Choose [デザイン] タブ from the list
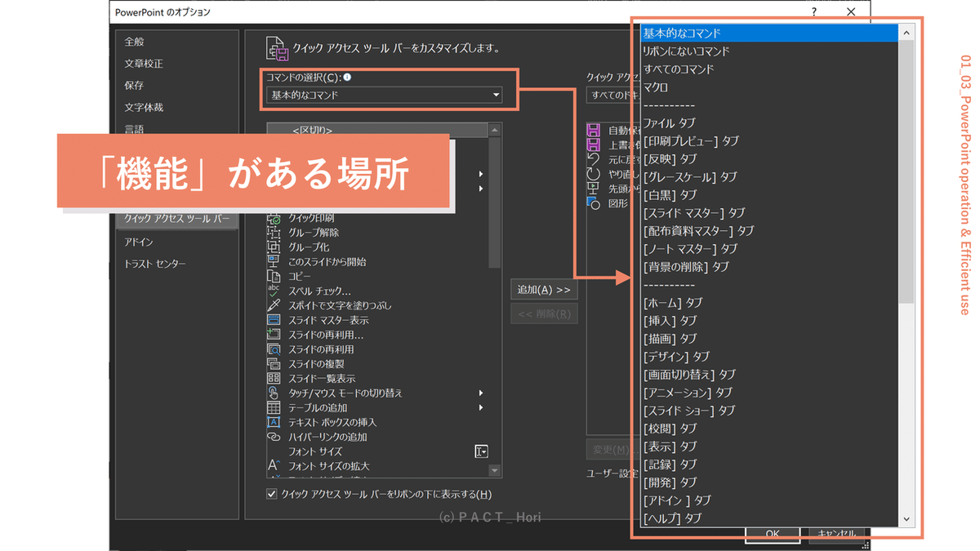 (x=768, y=357)
